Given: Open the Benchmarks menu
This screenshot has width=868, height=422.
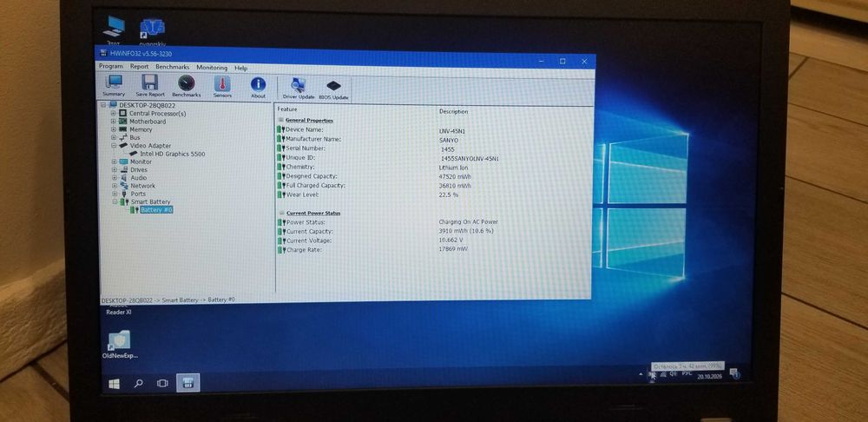Looking at the screenshot, I should (172, 67).
